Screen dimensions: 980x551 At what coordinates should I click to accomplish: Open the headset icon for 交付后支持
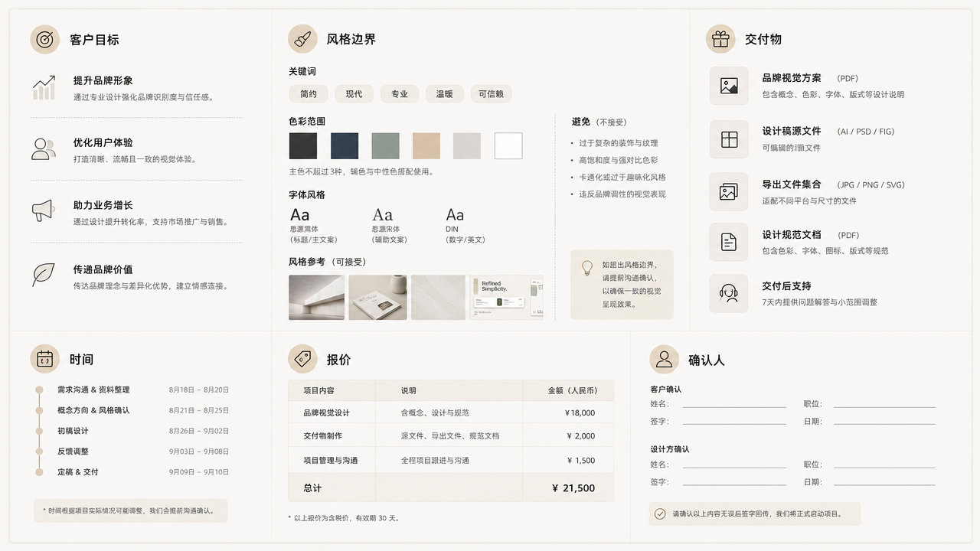[729, 293]
